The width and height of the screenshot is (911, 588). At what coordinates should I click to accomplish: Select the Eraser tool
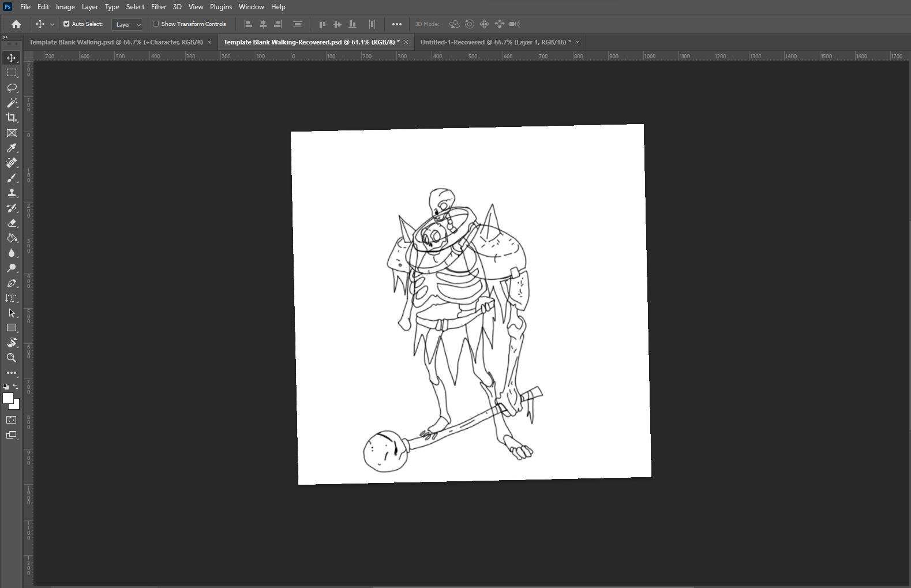pyautogui.click(x=12, y=223)
